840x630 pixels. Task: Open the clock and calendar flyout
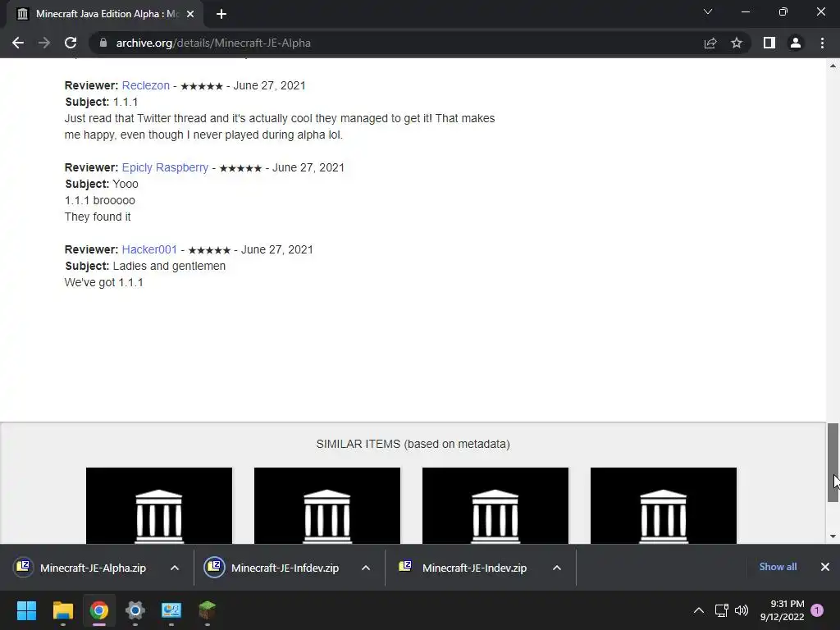[782, 610]
